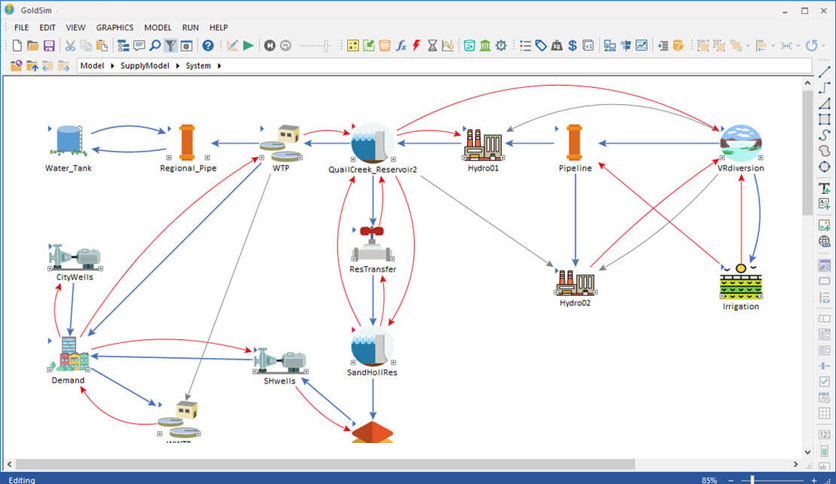Screen dimensions: 836x484
Task: Click the note comment bubble icon
Action: click(x=139, y=45)
